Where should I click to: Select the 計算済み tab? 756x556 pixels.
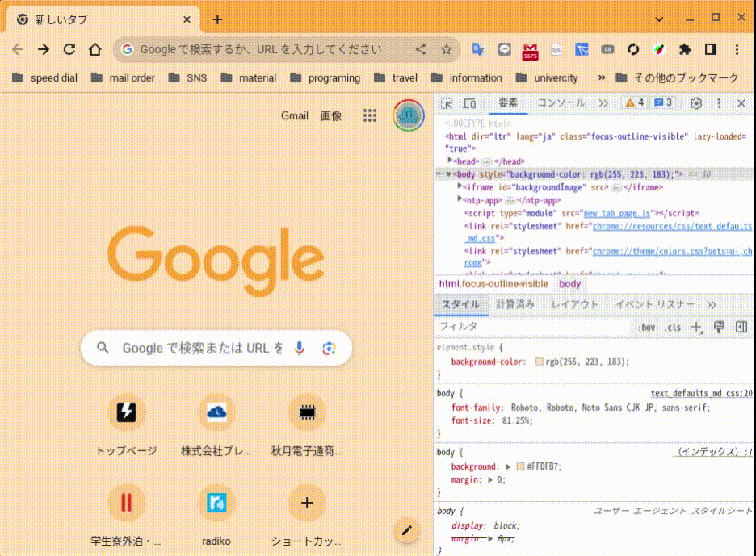[515, 305]
